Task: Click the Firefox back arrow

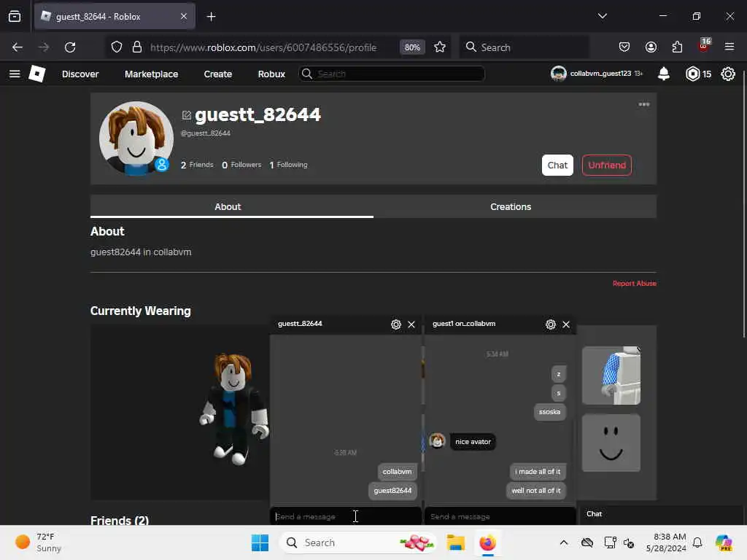Action: pos(18,47)
